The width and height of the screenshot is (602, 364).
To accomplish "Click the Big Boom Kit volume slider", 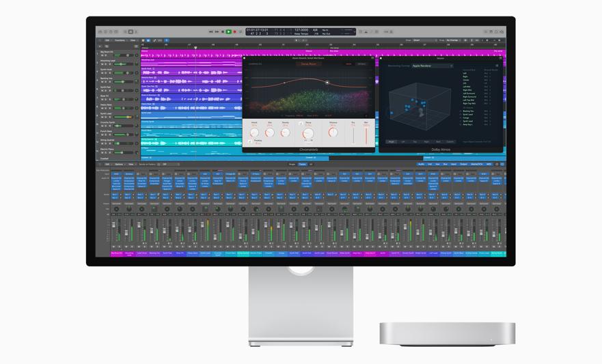I will (124, 55).
